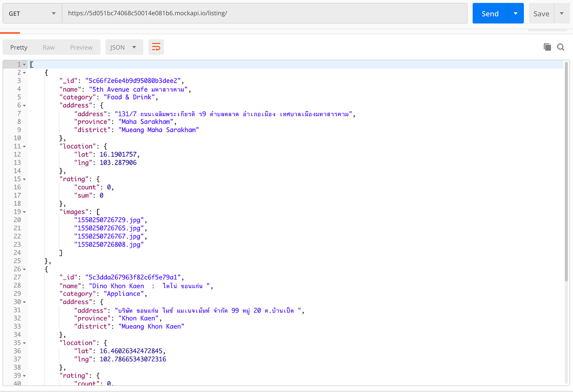The height and width of the screenshot is (392, 573).
Task: Click the image name "1550250726729.jpg"
Action: [109, 220]
